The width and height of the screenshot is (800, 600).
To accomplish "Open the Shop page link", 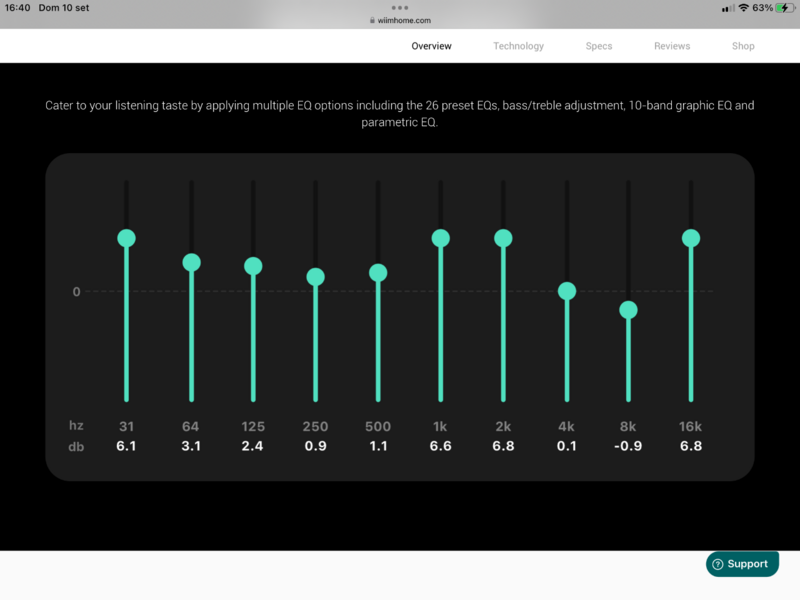I will [743, 46].
